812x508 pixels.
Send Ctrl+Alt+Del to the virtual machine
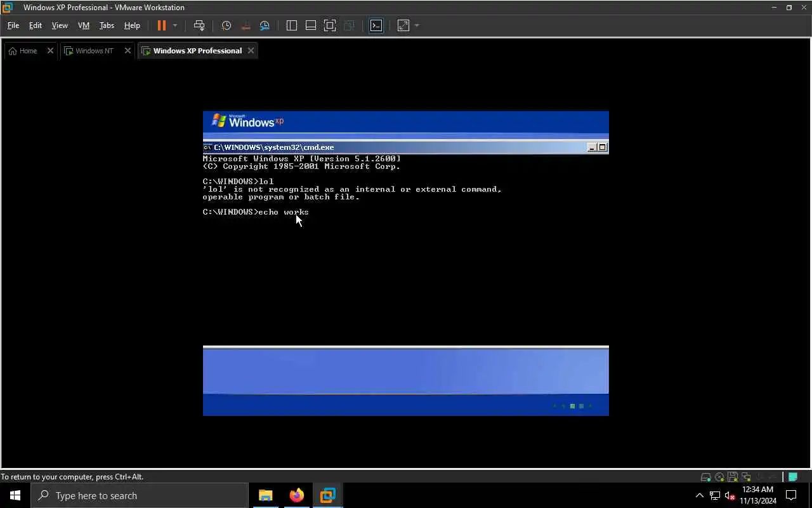199,25
